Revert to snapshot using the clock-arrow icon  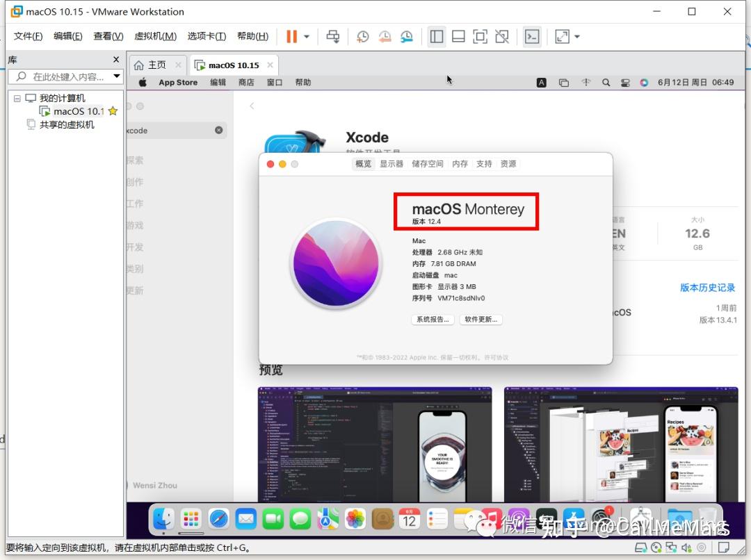tap(385, 36)
